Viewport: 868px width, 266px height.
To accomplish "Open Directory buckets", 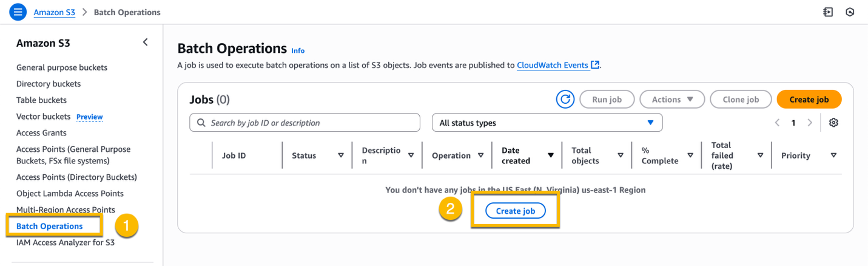I will point(49,84).
